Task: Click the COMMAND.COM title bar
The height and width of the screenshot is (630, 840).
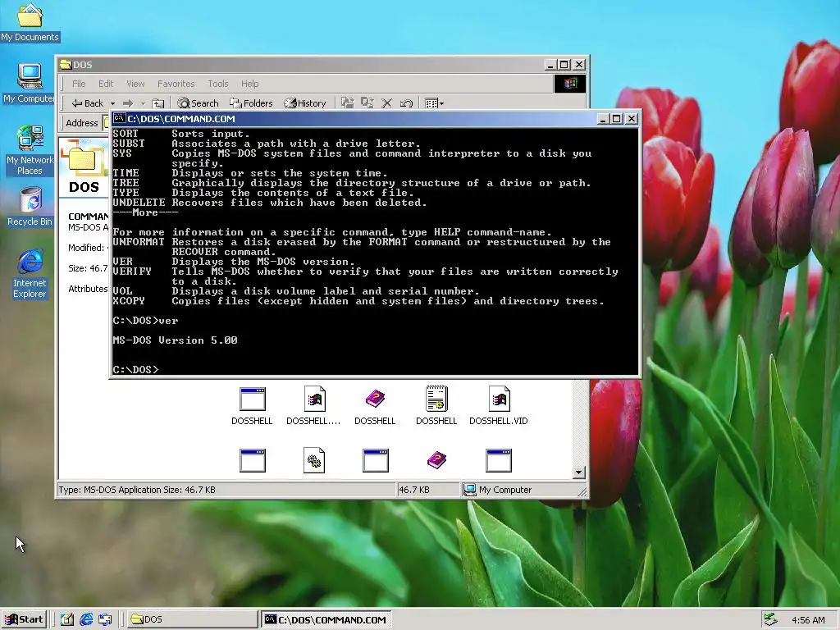Action: click(x=375, y=119)
